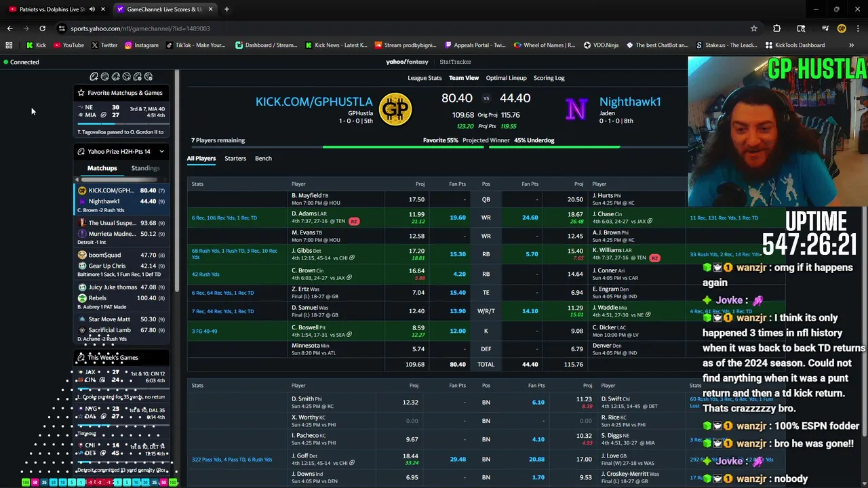This screenshot has width=868, height=488.
Task: View site information icon in address bar
Action: click(x=62, y=28)
